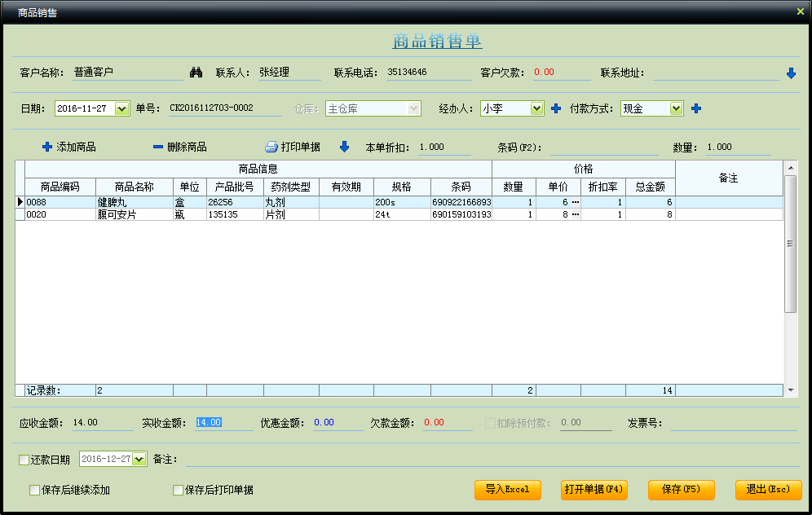Click 添加商品 to add a product

click(68, 147)
